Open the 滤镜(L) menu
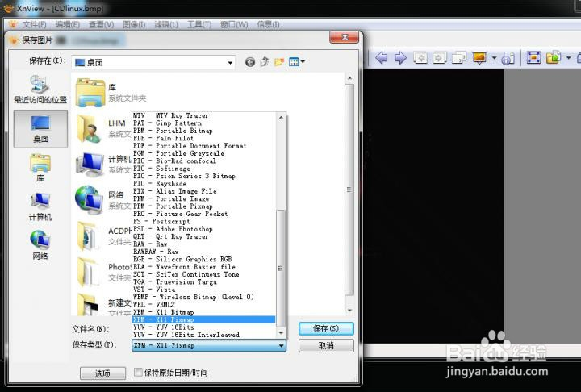Viewport: 581px width, 392px height. 166,24
